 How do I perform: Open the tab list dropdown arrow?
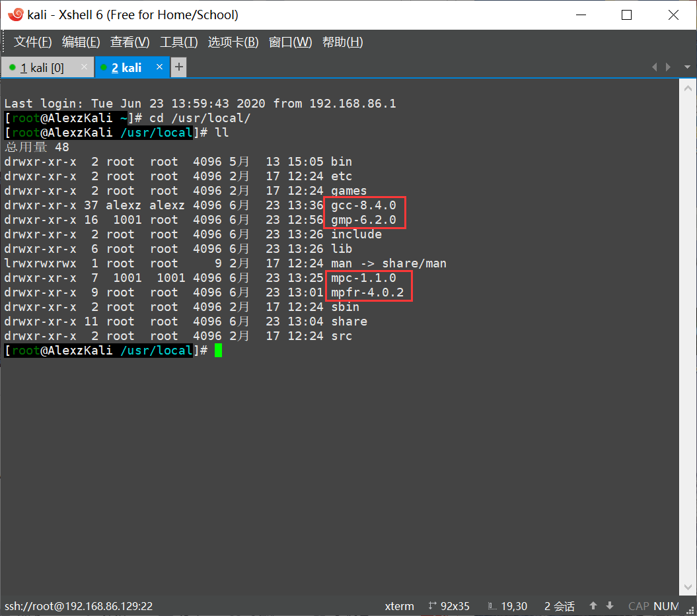click(686, 67)
